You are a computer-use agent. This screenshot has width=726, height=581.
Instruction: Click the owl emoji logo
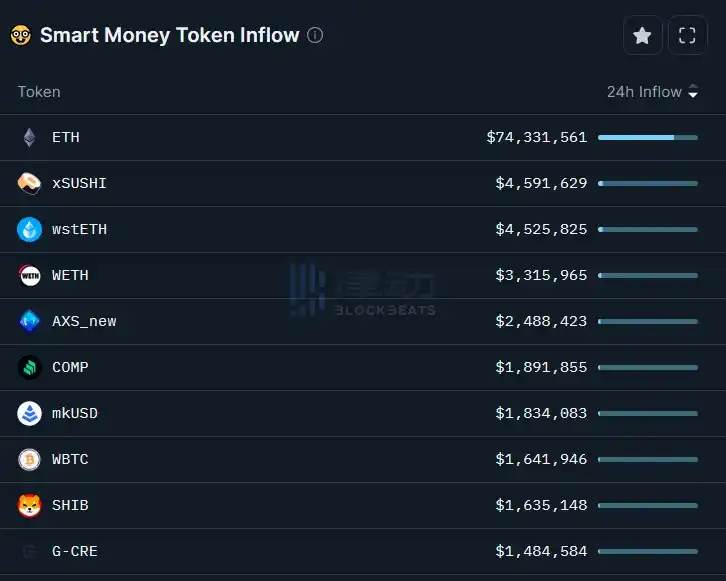click(x=20, y=36)
